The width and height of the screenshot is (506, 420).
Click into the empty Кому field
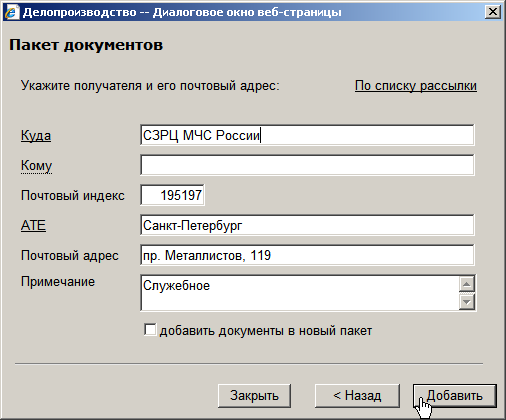click(307, 165)
